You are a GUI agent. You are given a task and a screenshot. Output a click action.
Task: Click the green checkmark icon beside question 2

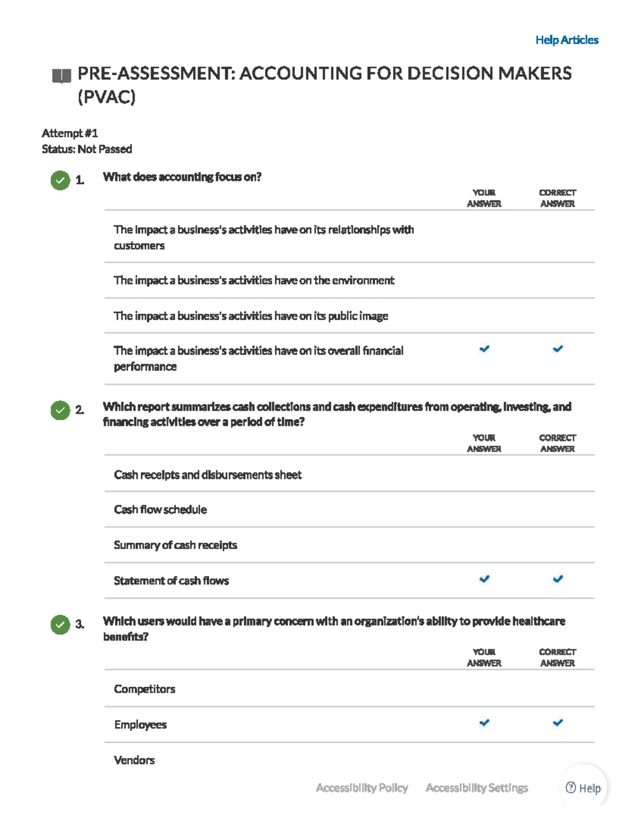point(61,411)
